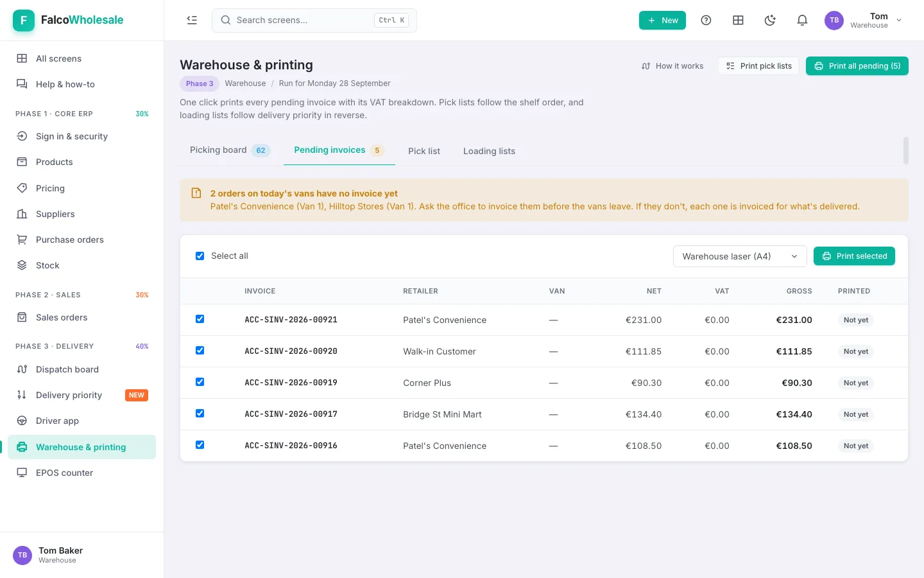Click the Print selected button

[854, 256]
